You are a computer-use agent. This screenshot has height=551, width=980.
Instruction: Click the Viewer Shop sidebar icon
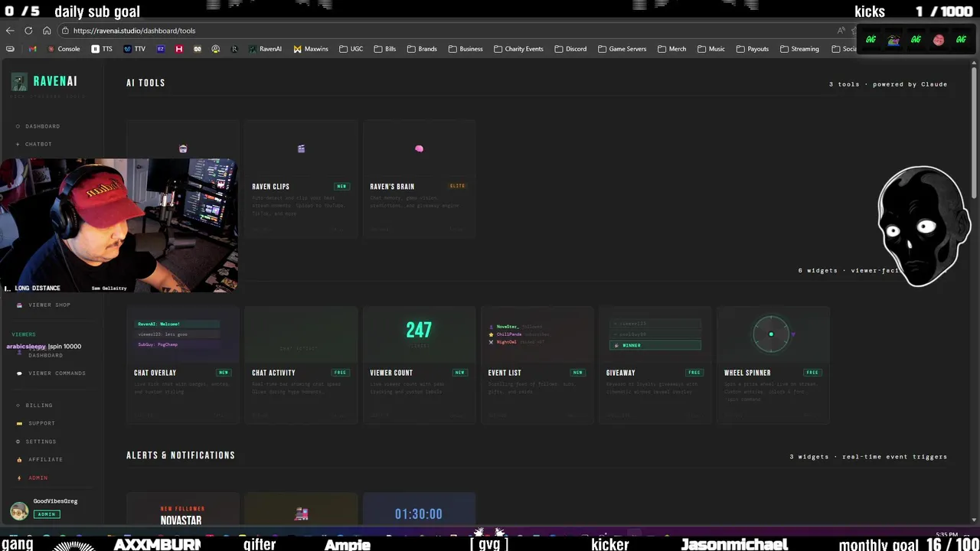click(x=19, y=305)
